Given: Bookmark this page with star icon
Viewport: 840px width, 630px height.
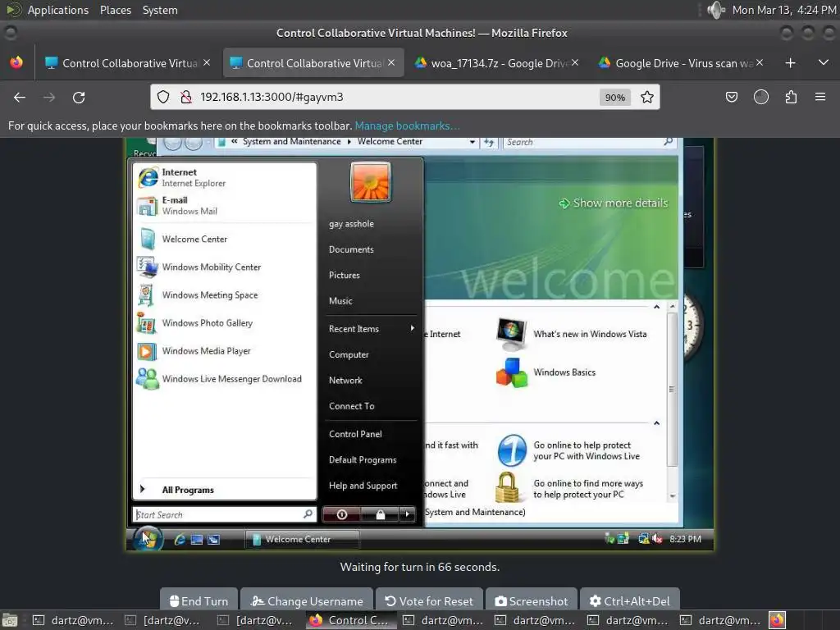Looking at the screenshot, I should coord(647,97).
